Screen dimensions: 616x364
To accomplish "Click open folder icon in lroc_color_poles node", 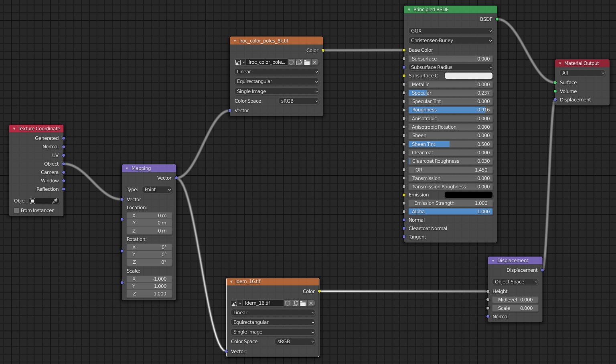I will point(307,62).
